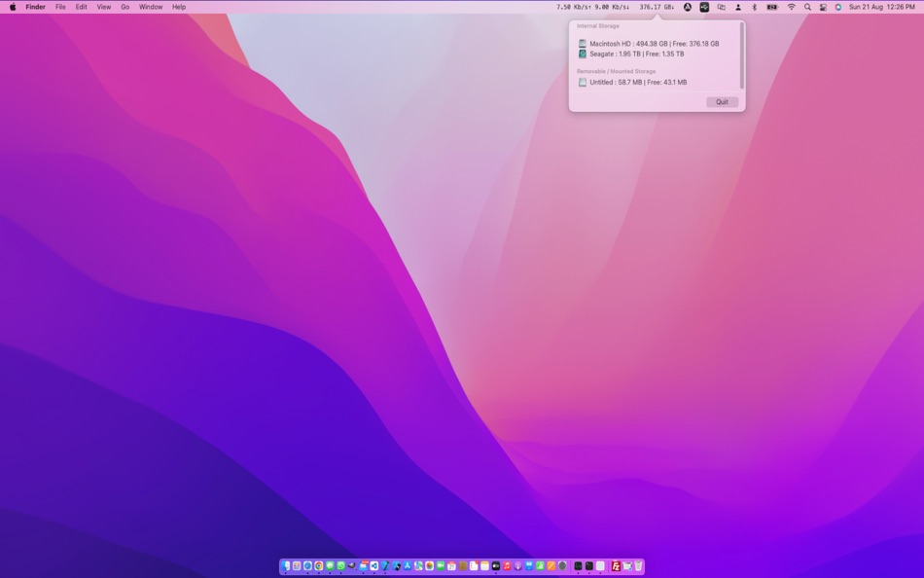Viewport: 924px width, 578px height.
Task: Launch Google Chrome from the Dock
Action: (x=319, y=565)
